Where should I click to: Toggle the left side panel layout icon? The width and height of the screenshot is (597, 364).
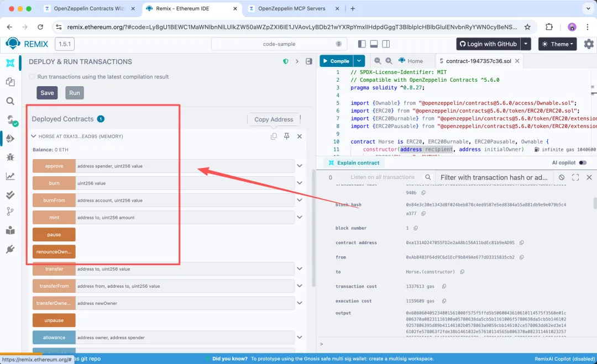click(362, 44)
